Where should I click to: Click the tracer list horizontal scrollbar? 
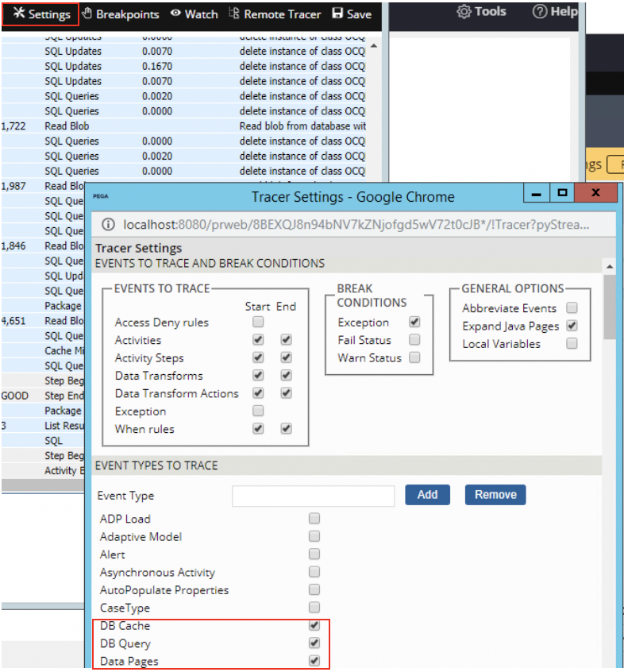(x=43, y=485)
